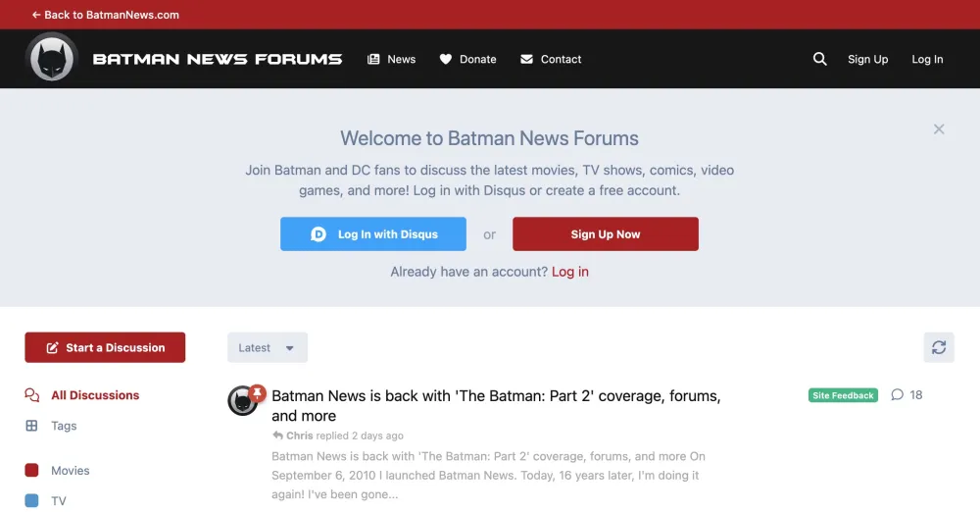Screen dimensions: 980x512
Task: Click the Batman News Forums title text
Action: (218, 59)
